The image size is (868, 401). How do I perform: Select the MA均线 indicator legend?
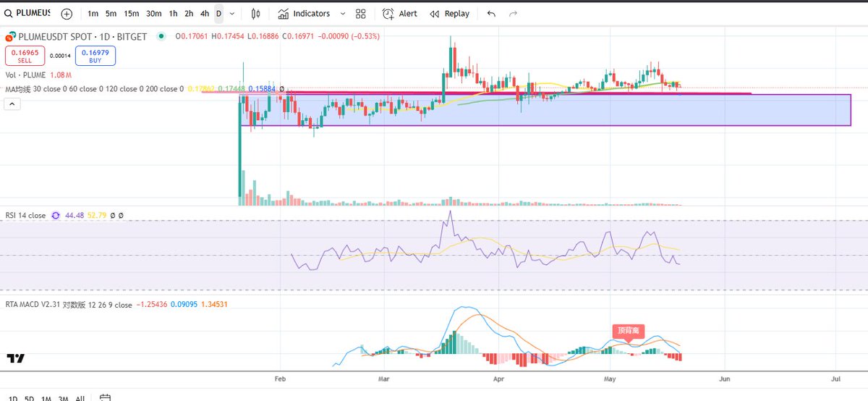tap(95, 88)
